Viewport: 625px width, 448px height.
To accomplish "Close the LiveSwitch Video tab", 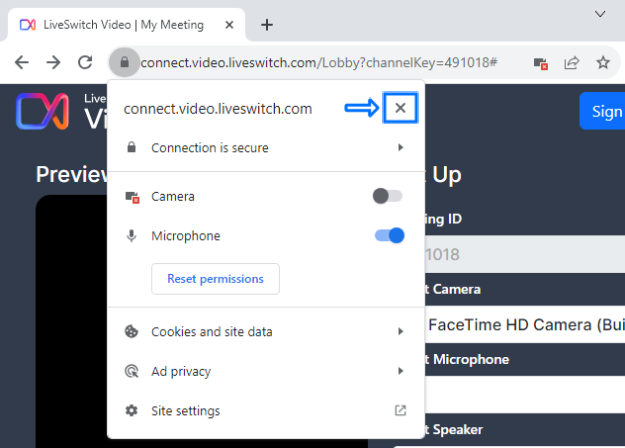I will coord(229,25).
